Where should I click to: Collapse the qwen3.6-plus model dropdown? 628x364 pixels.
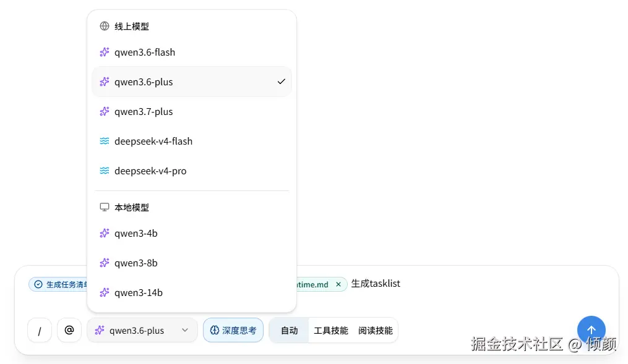(142, 330)
